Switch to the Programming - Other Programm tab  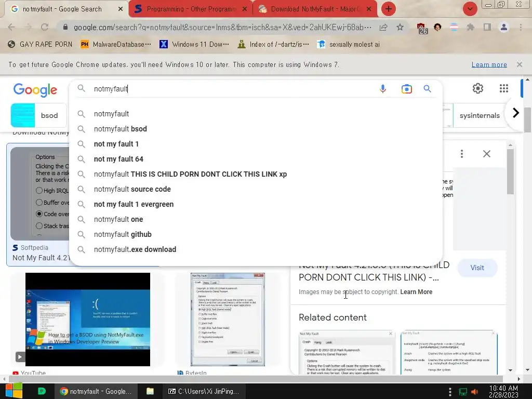[190, 9]
